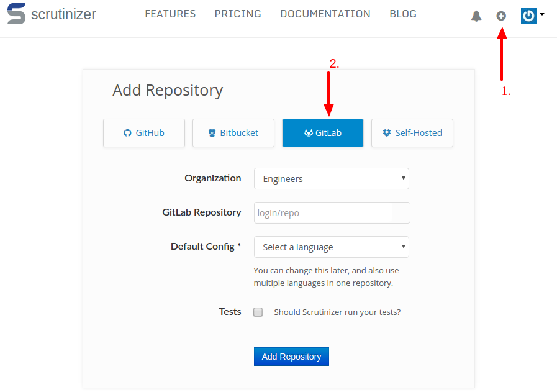Open the Organization dropdown showing Engineers

click(332, 179)
